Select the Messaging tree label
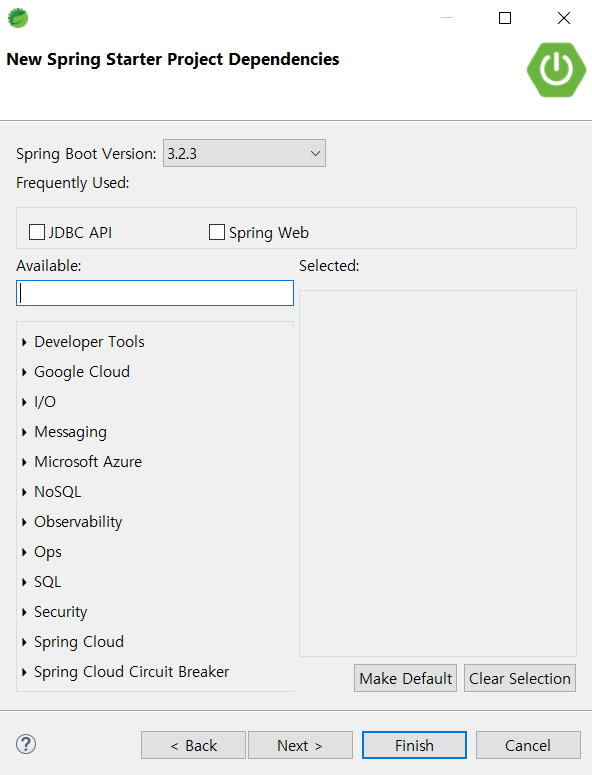This screenshot has height=775, width=592. coord(71,432)
